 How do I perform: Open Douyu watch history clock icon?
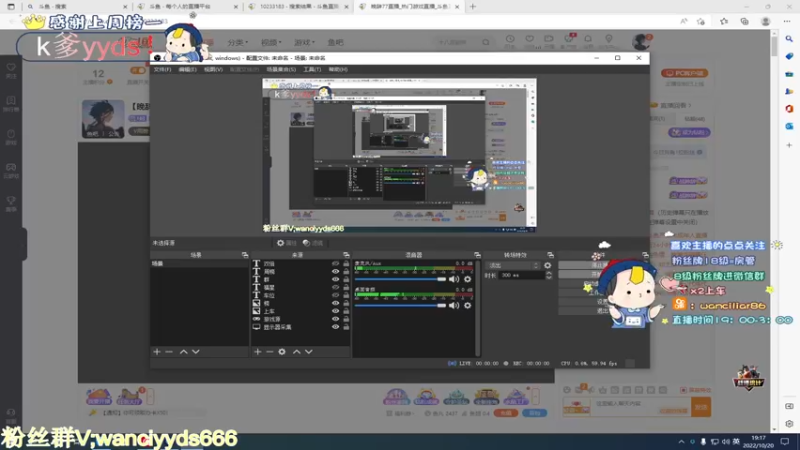[510, 39]
